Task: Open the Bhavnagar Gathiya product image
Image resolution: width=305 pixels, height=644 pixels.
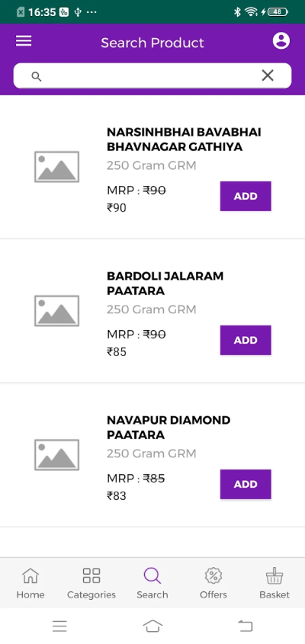Action: click(56, 167)
